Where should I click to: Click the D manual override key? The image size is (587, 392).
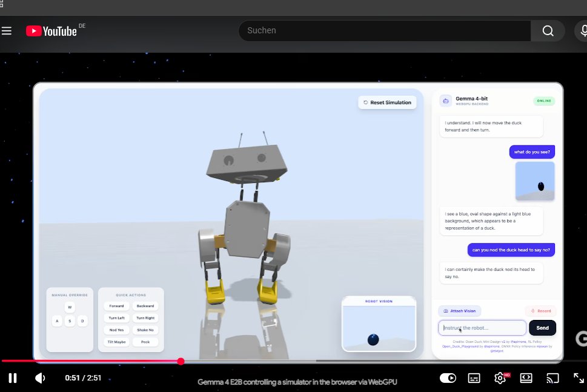[x=82, y=321]
